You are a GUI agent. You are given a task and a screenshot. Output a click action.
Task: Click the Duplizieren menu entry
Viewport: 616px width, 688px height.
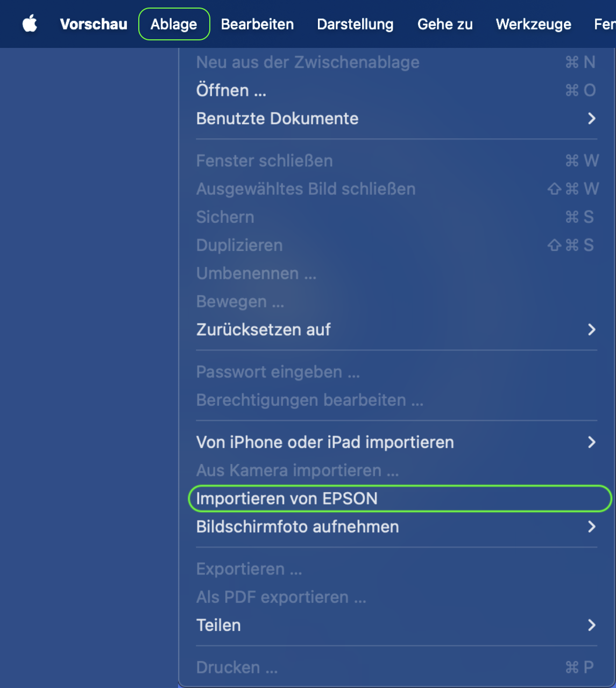[x=239, y=245]
